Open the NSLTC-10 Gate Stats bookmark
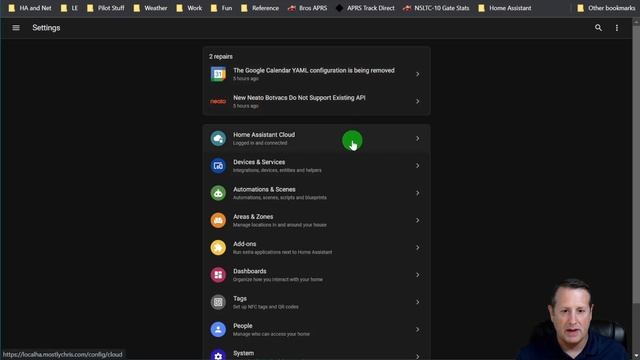The width and height of the screenshot is (640, 360). point(436,8)
